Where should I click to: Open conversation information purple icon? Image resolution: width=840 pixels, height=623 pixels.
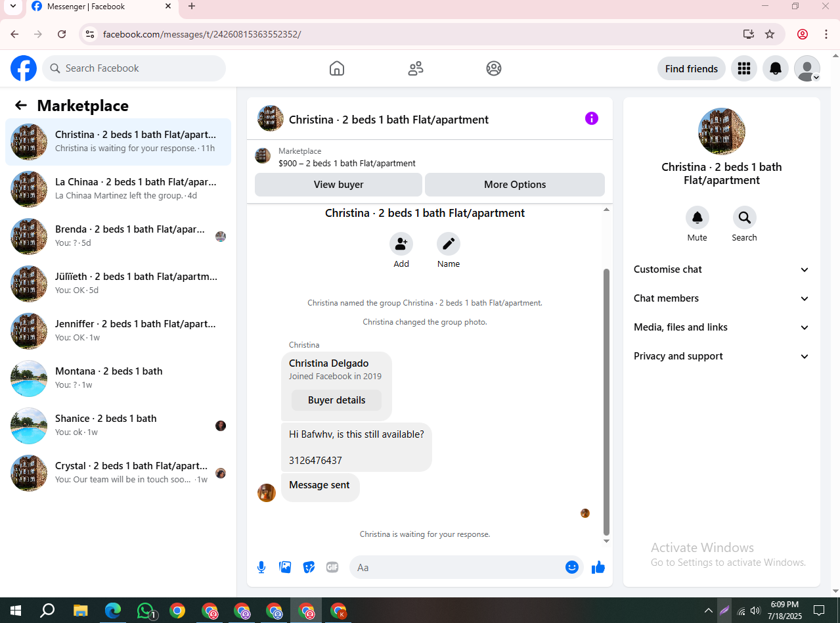pos(592,118)
